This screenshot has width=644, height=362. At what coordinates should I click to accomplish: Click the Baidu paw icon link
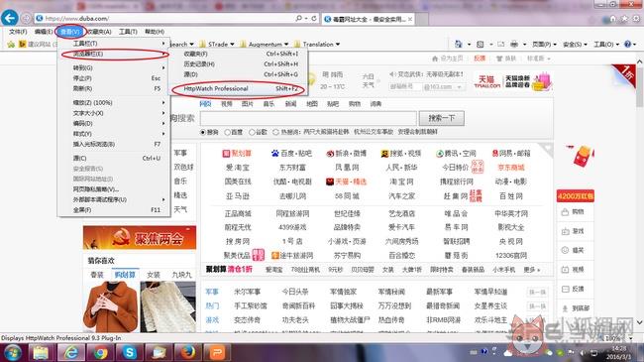point(274,154)
